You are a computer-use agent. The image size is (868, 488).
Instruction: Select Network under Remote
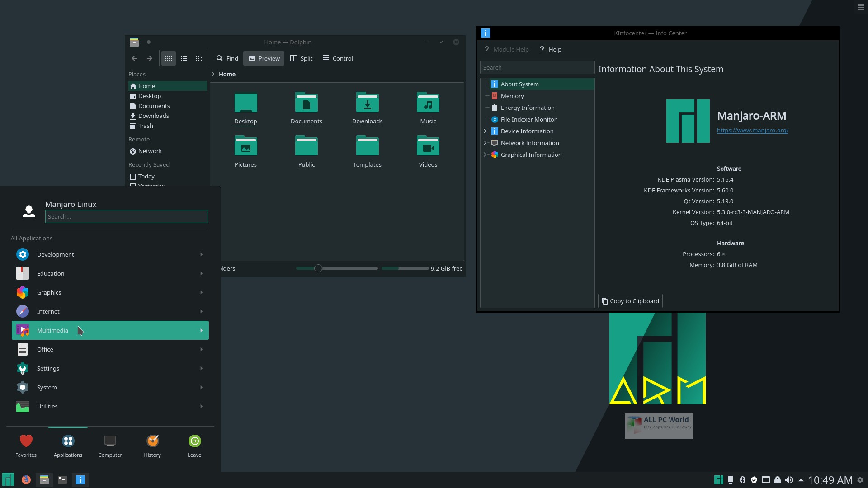pos(168,151)
